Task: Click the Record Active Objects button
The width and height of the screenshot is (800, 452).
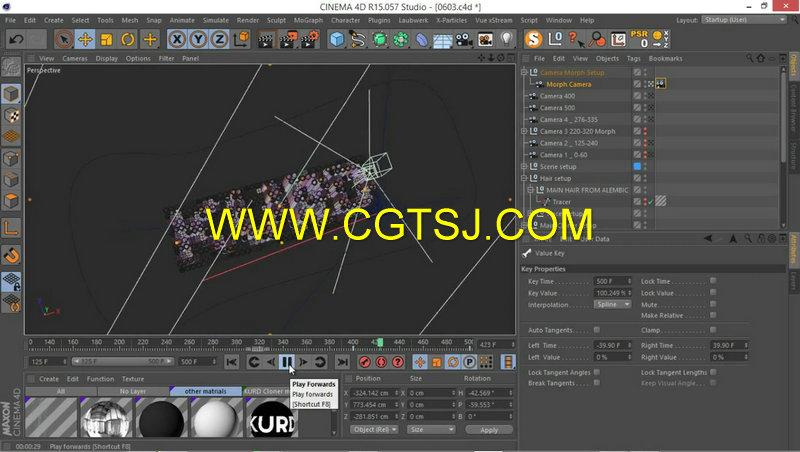Action: tap(364, 362)
